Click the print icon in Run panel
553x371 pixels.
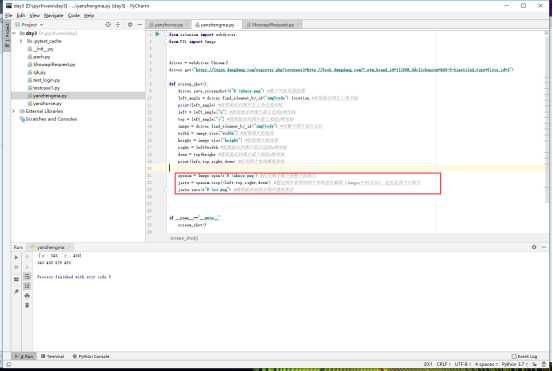coord(27,295)
